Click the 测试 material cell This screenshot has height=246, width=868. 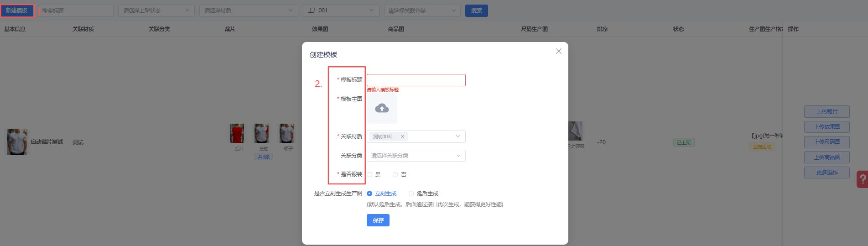tap(78, 142)
